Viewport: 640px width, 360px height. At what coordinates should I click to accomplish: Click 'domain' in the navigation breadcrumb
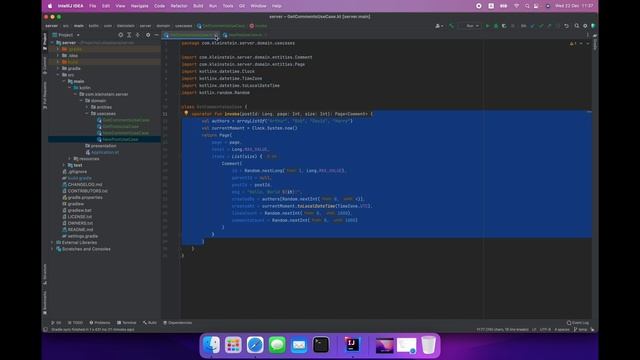pyautogui.click(x=163, y=26)
